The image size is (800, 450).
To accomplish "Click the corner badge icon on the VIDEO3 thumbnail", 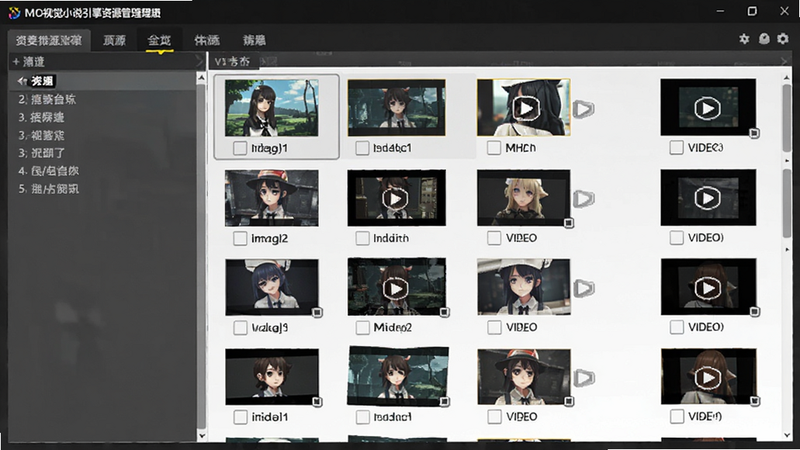I will pos(754,133).
